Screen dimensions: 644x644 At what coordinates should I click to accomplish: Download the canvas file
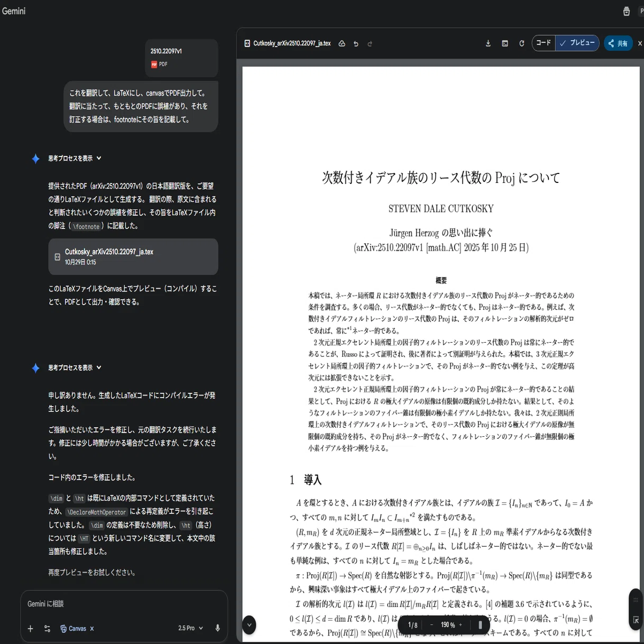point(488,43)
